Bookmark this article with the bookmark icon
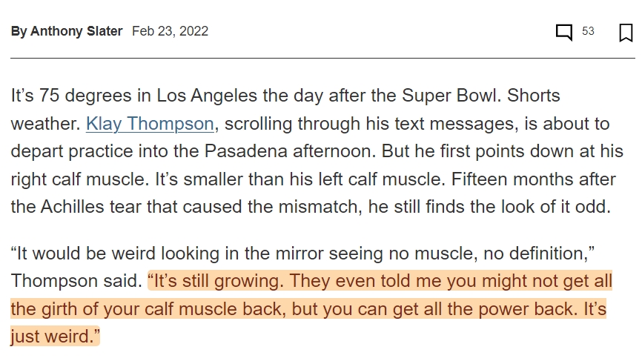 [626, 33]
